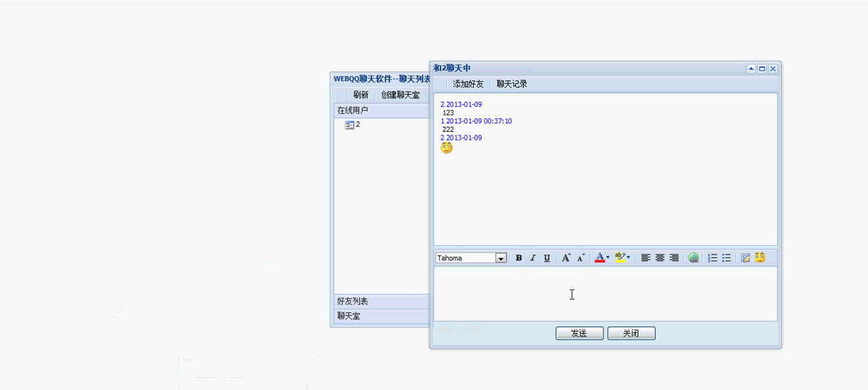Viewport: 868px width, 390px height.
Task: Insert a numbered list
Action: (712, 258)
